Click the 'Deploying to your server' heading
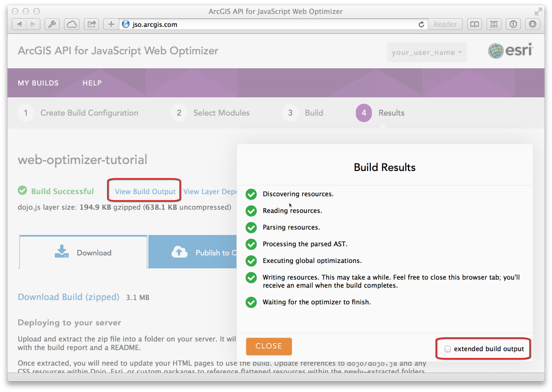552x392 pixels. pos(69,323)
